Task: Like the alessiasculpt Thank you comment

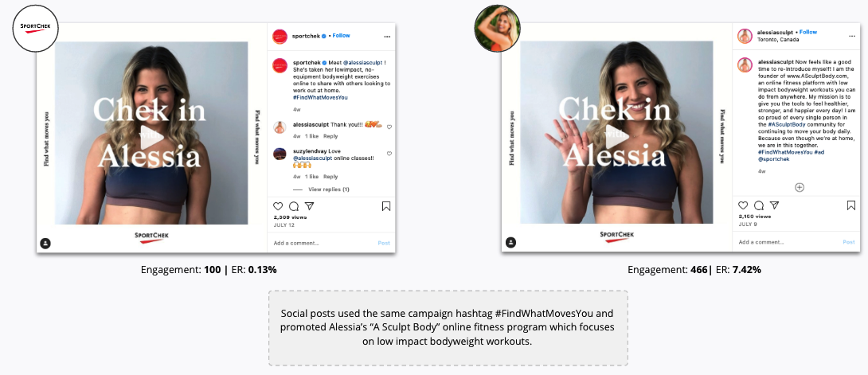Action: click(389, 127)
